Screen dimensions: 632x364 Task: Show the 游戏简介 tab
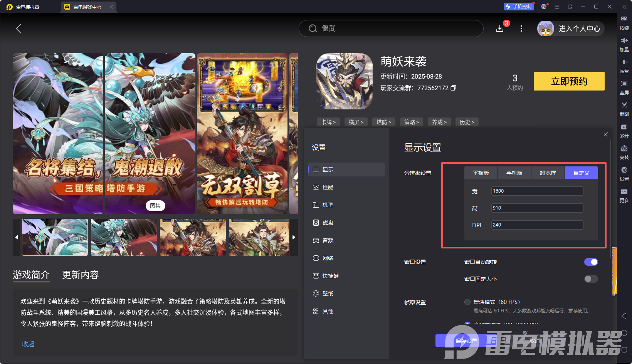pyautogui.click(x=31, y=275)
